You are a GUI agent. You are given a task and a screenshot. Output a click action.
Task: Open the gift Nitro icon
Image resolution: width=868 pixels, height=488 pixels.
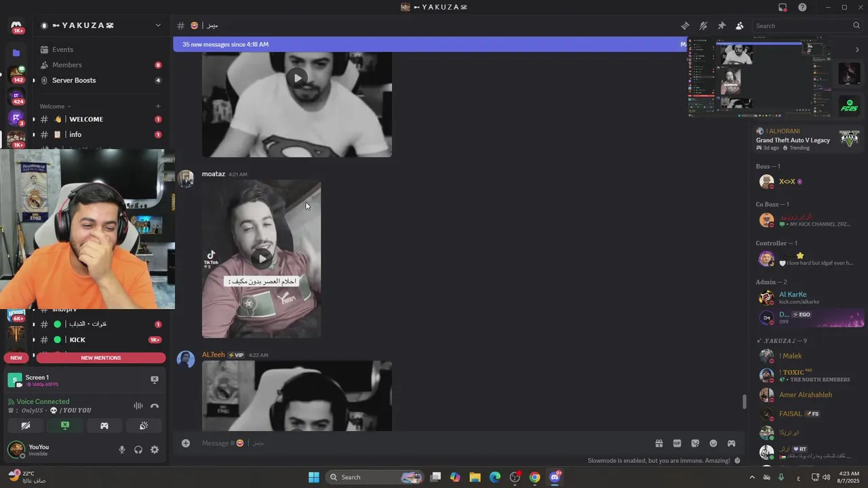pos(658,443)
